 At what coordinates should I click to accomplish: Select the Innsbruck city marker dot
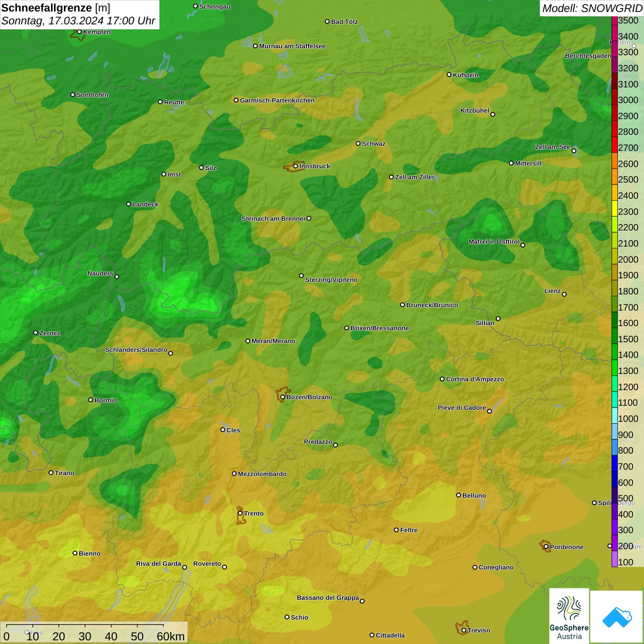(x=296, y=166)
